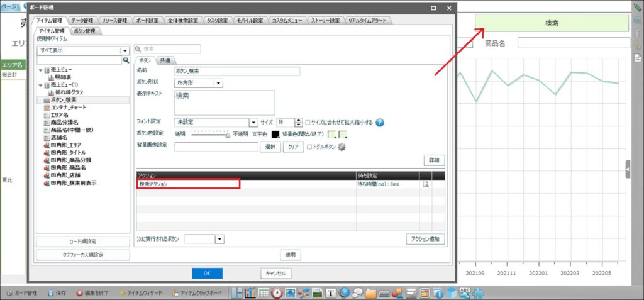The image size is (644, 300).
Task: Click the black 文字色 color swatch
Action: pos(275,134)
